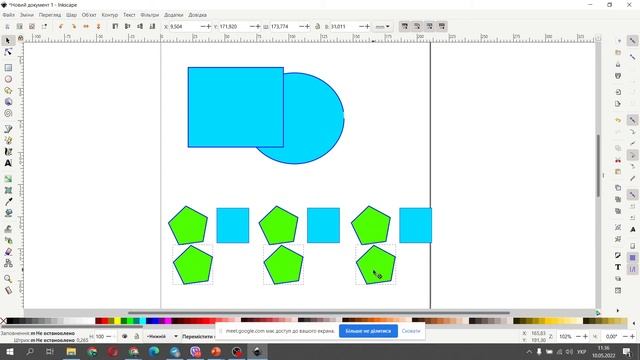This screenshot has width=640, height=360.
Task: Select the Gradient tool
Action: 8,179
